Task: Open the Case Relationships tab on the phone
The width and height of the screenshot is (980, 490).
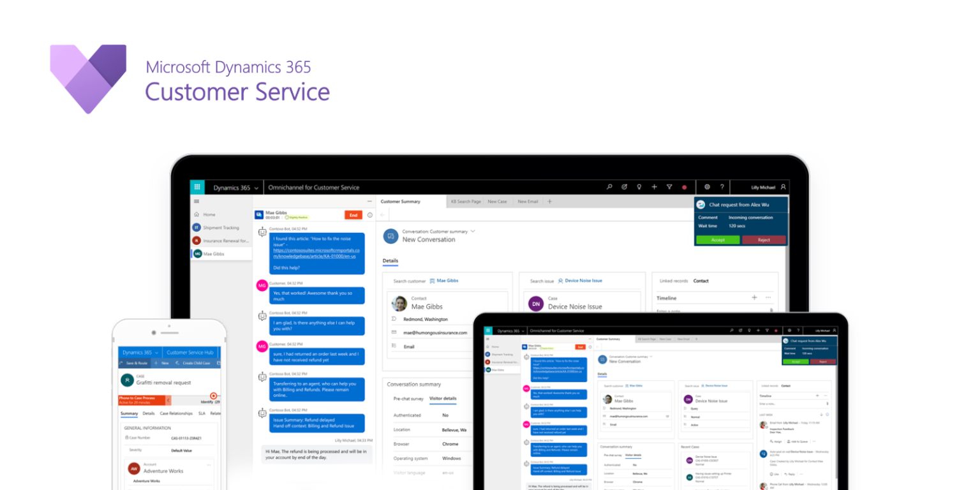Action: coord(176,413)
